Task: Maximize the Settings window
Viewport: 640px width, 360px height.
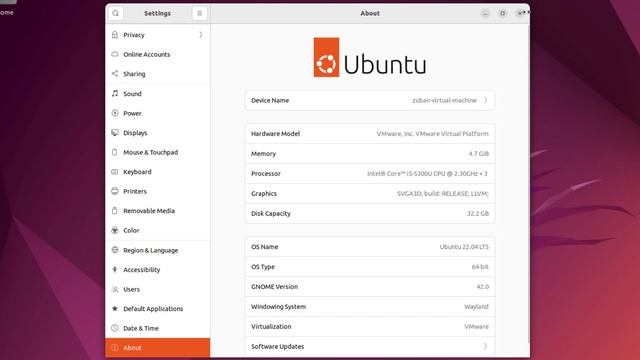Action: tap(502, 13)
